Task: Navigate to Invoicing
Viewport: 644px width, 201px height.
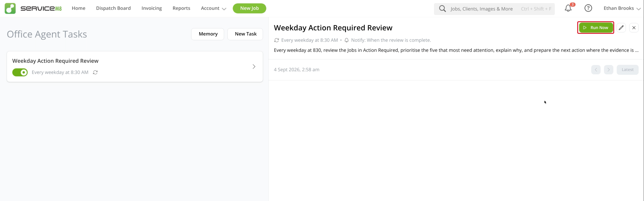Action: (151, 8)
